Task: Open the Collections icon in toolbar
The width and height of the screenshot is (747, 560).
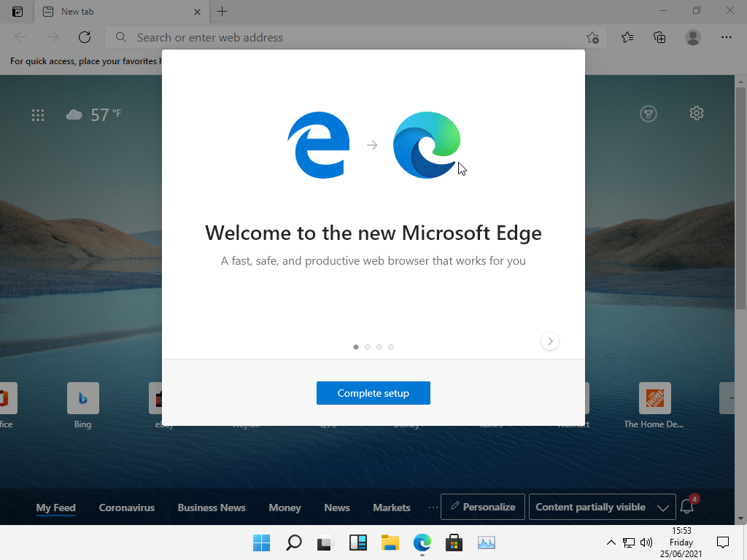Action: tap(659, 37)
